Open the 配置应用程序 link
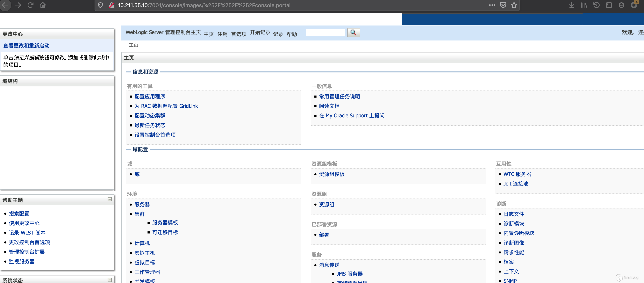The image size is (644, 283). [x=150, y=97]
